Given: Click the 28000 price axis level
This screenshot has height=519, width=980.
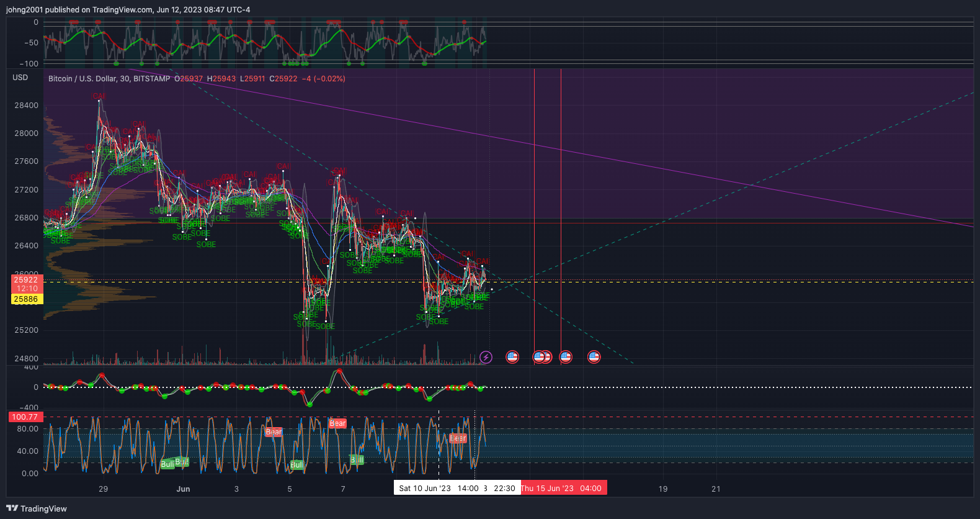Looking at the screenshot, I should pos(27,133).
